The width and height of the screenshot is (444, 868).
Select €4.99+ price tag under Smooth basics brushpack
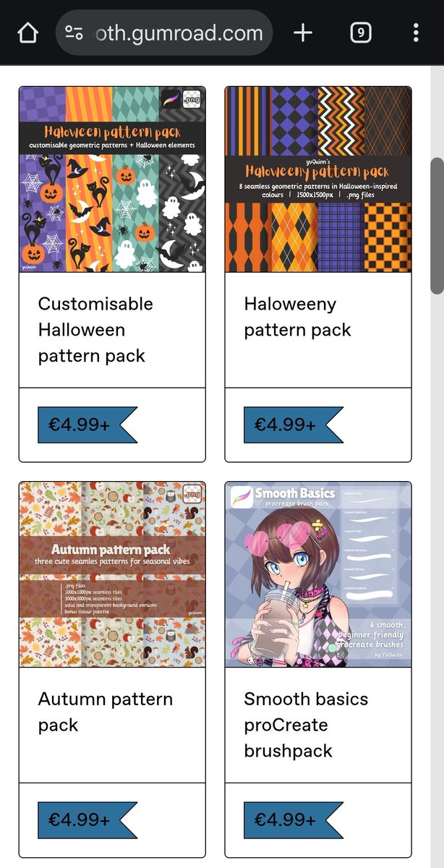[293, 820]
